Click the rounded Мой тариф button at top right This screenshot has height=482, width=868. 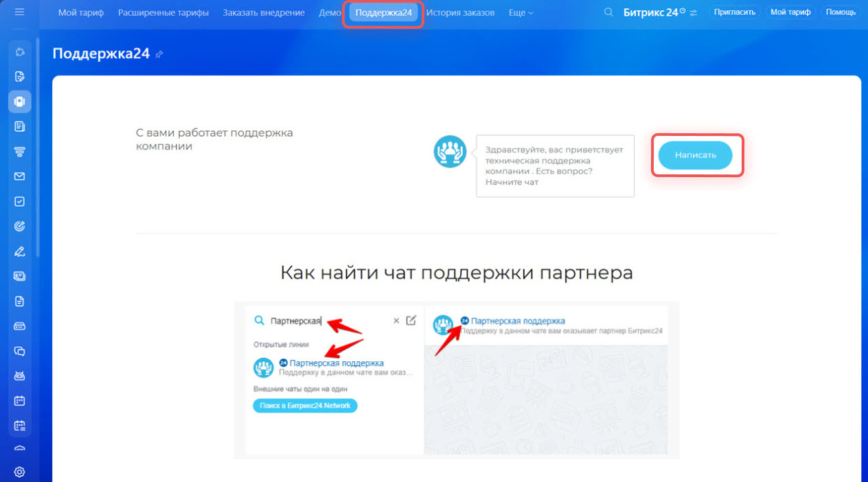(790, 12)
